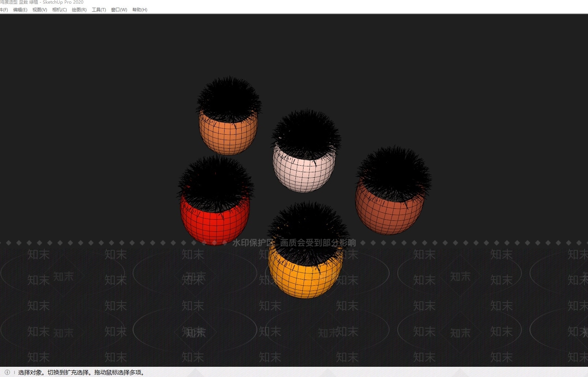Open the 编辑(E) menu
Image resolution: width=588 pixels, height=377 pixels.
click(x=20, y=10)
